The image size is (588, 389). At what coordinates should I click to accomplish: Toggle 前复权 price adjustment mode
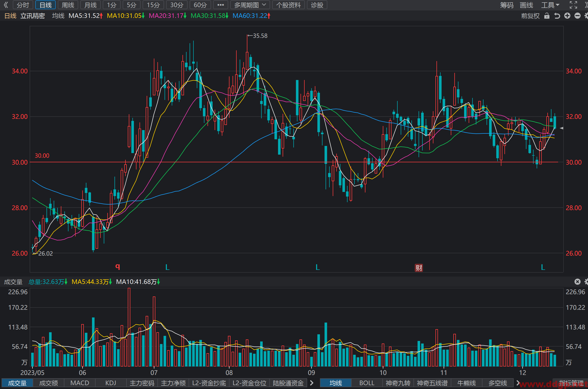[530, 16]
